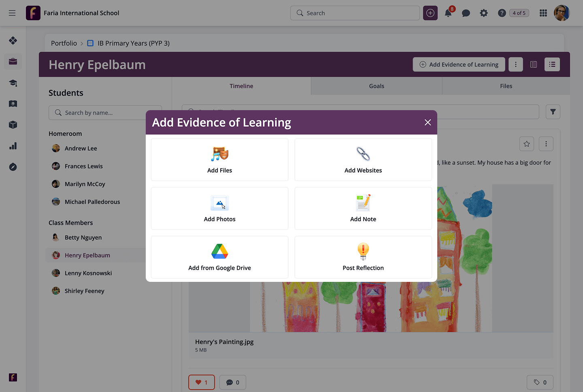Select the Add Websites option
Screen dimensions: 583x392
tap(363, 160)
